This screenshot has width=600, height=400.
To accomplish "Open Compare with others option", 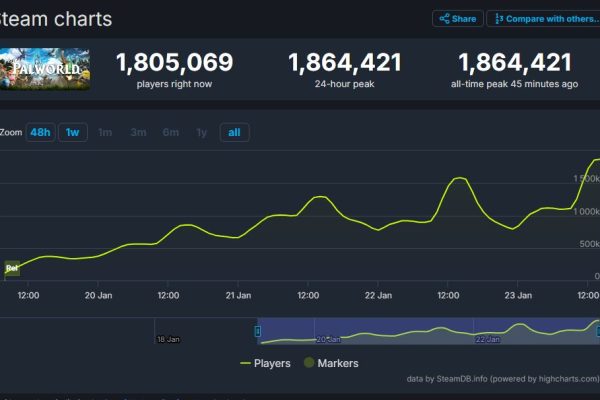I will [x=544, y=19].
